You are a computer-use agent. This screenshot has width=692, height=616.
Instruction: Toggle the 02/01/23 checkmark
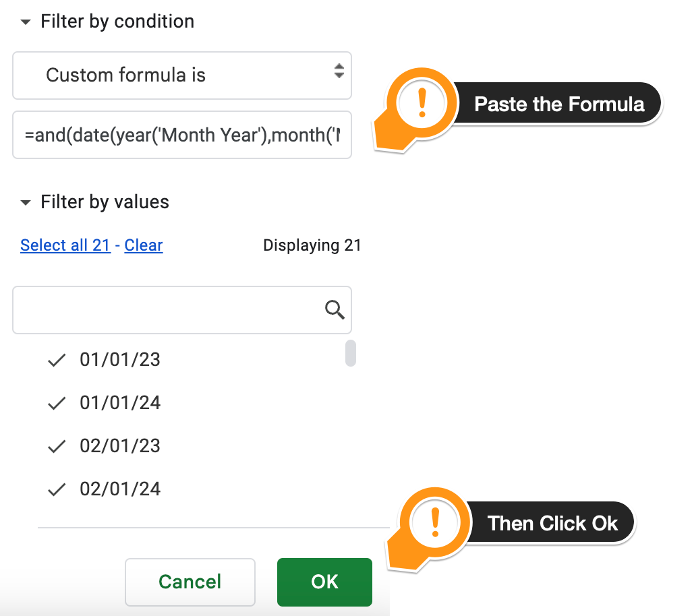pyautogui.click(x=57, y=446)
